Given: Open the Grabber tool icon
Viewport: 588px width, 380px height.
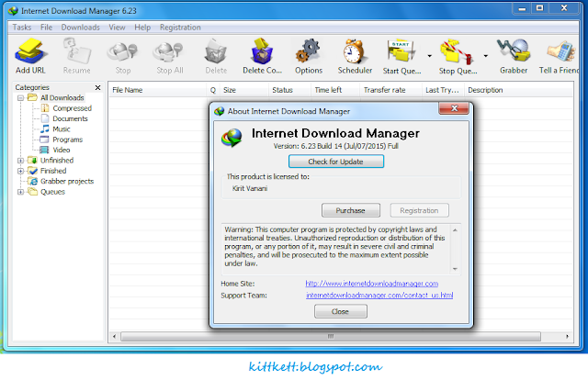Looking at the screenshot, I should (x=514, y=50).
